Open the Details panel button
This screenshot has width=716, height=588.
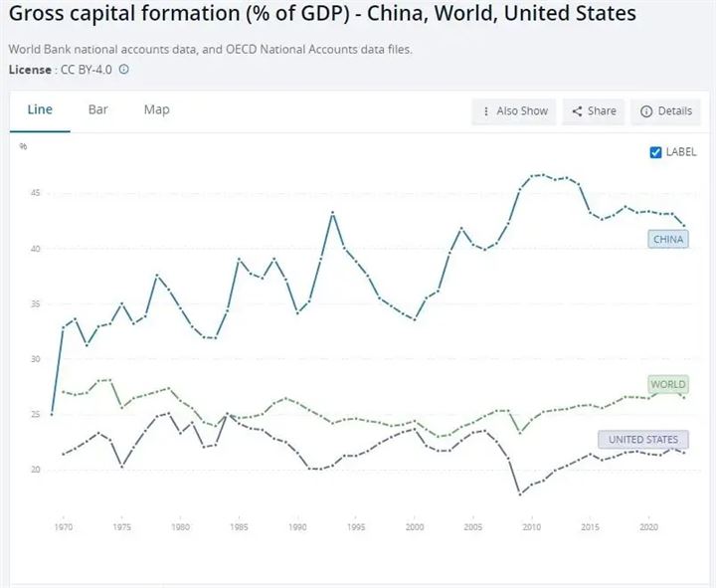point(665,111)
